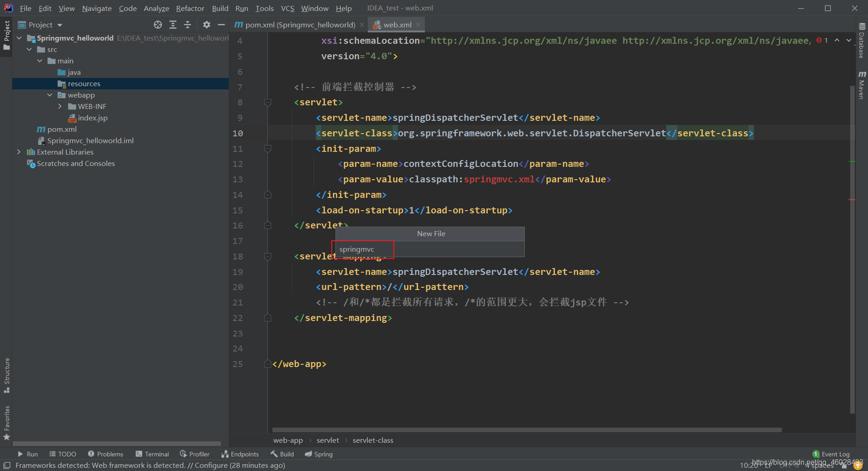Toggle the Project tool window stripe button
The height and width of the screenshot is (471, 868).
click(6, 36)
